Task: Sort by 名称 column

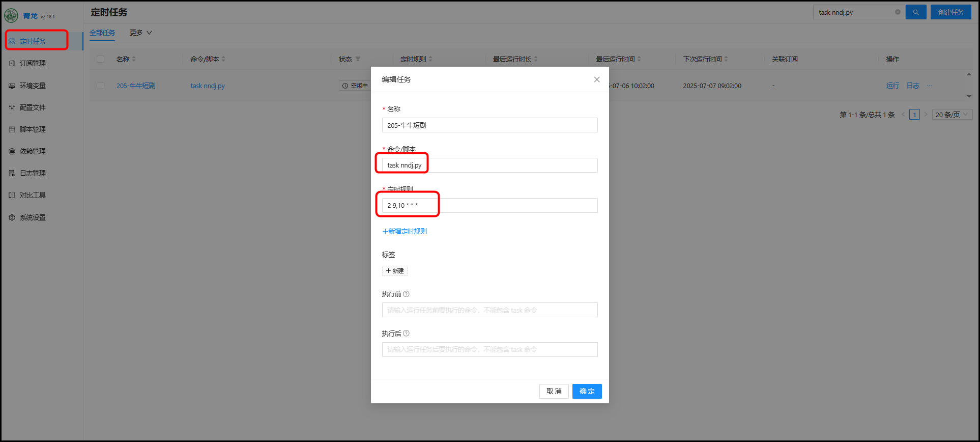Action: tap(134, 59)
